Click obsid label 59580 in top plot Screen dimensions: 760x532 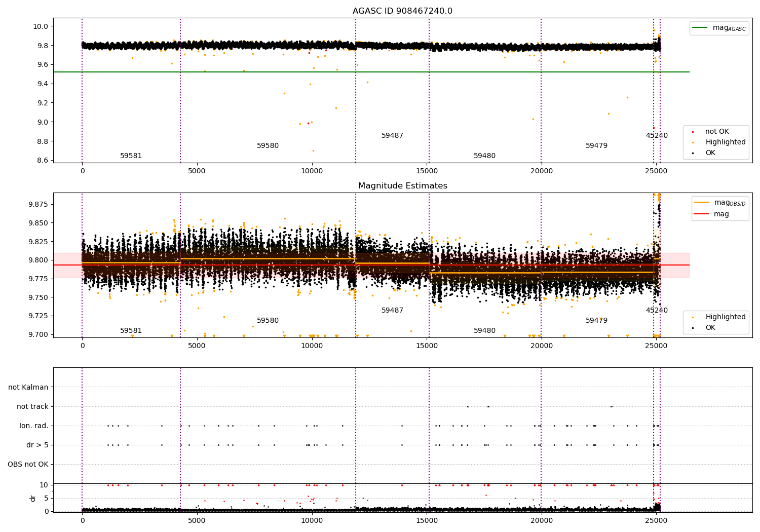[268, 146]
